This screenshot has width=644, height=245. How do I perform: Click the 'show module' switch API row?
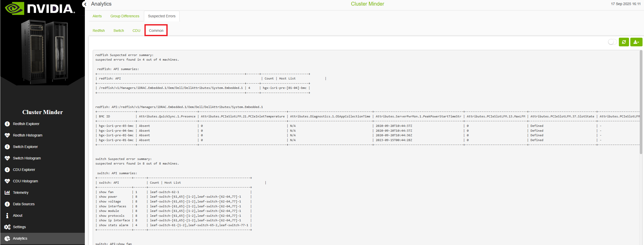(173, 211)
